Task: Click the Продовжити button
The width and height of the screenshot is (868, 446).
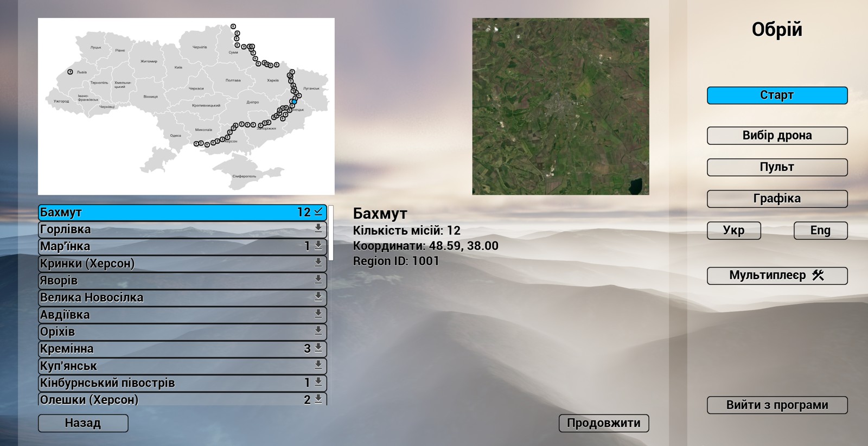Action: tap(603, 423)
